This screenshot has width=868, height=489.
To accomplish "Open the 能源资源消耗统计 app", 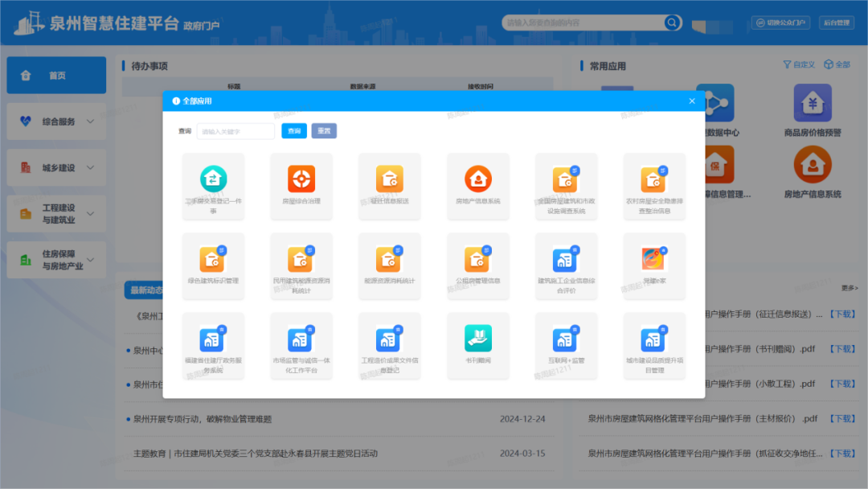I will click(390, 259).
